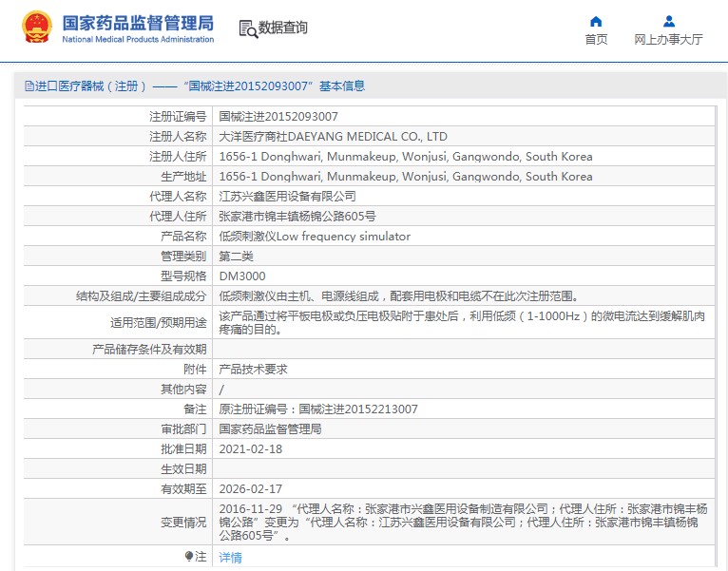
Task: Click 产品储存条件及有效期 label
Action: (149, 350)
